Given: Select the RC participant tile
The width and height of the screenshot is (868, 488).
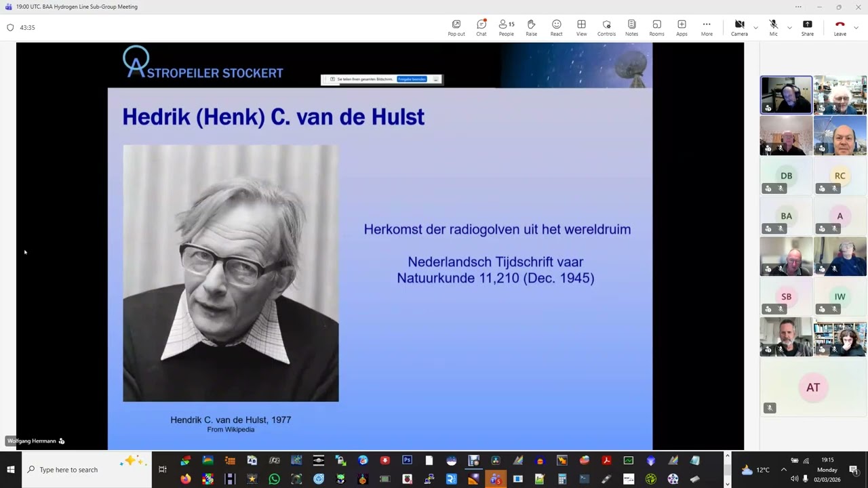Looking at the screenshot, I should 840,176.
